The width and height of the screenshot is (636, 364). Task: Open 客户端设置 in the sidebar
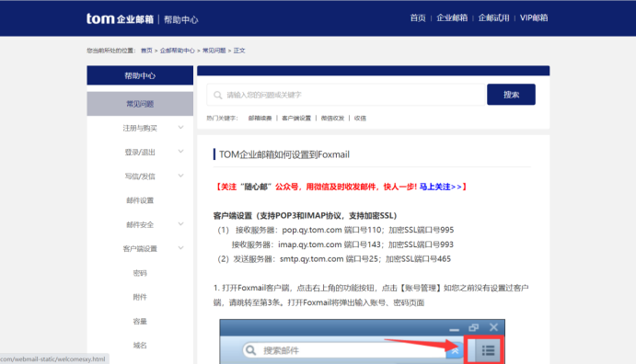click(140, 248)
